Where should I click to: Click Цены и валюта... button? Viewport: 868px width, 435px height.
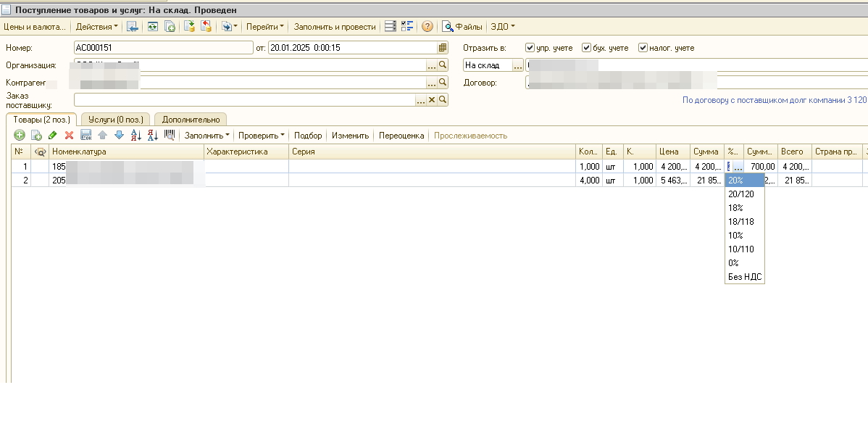(34, 27)
